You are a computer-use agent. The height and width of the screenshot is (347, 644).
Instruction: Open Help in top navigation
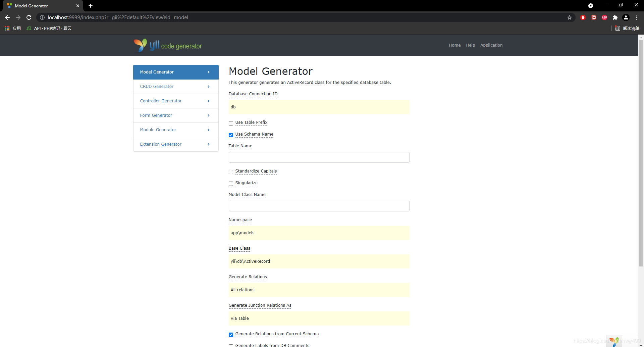[x=470, y=45]
